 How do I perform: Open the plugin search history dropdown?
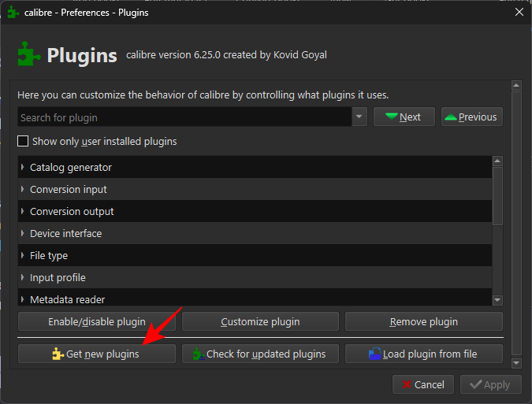(359, 117)
